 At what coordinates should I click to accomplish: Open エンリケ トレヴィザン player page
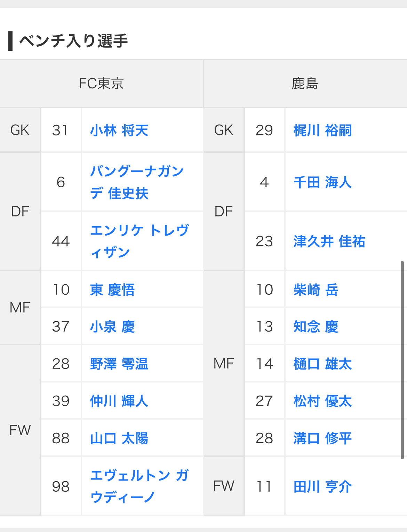(x=139, y=241)
